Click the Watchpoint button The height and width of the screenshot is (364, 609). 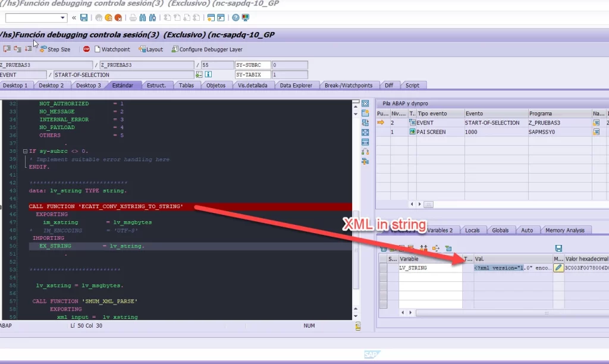click(112, 49)
